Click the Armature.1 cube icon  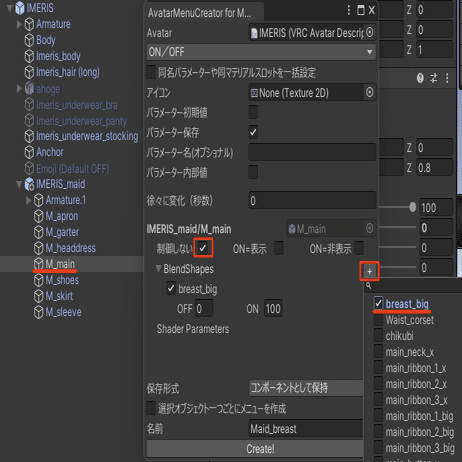tap(39, 200)
